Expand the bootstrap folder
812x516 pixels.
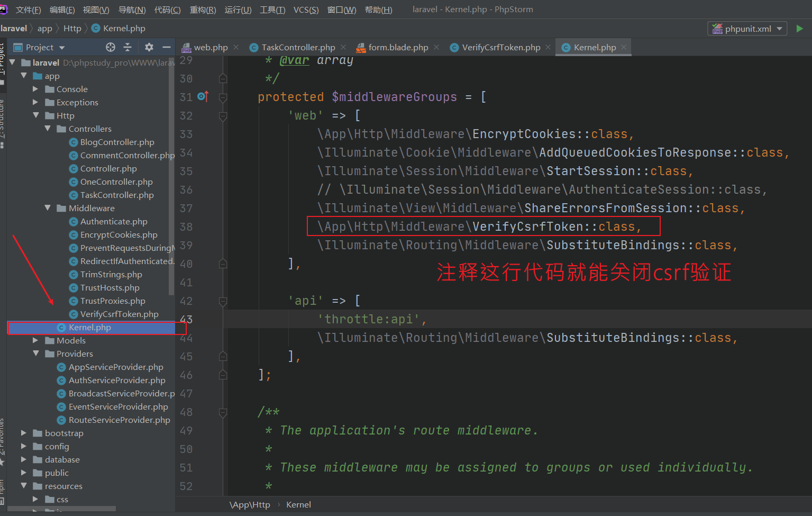[x=24, y=433]
